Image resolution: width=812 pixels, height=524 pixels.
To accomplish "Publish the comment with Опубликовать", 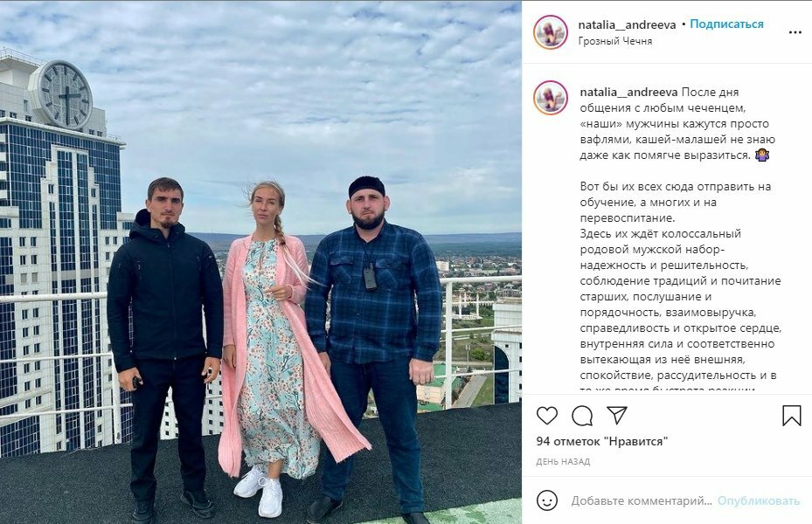I will [758, 500].
